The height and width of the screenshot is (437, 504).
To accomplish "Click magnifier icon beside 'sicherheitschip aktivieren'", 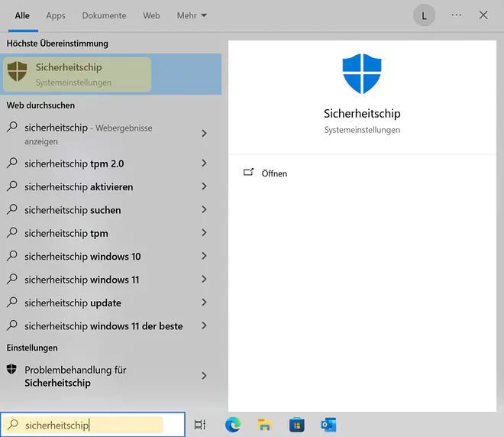I will point(12,186).
